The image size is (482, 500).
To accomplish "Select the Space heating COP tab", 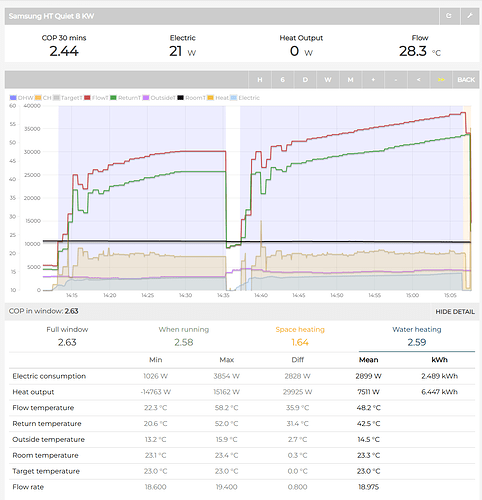I will click(x=300, y=336).
